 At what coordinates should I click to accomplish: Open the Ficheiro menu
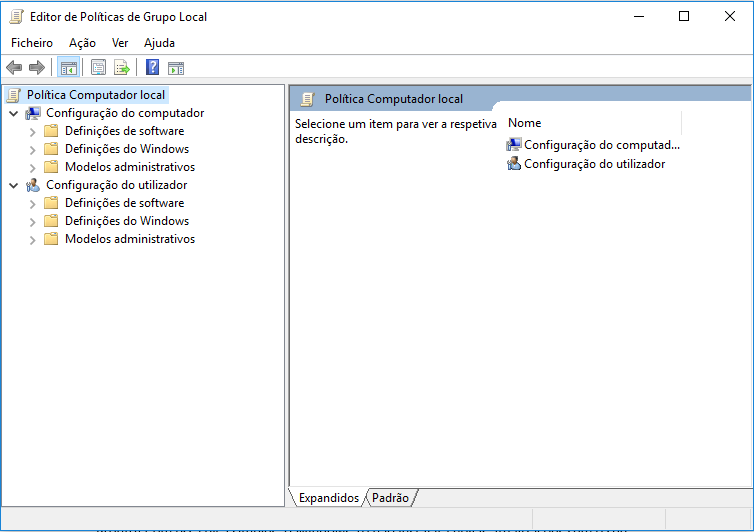click(32, 43)
